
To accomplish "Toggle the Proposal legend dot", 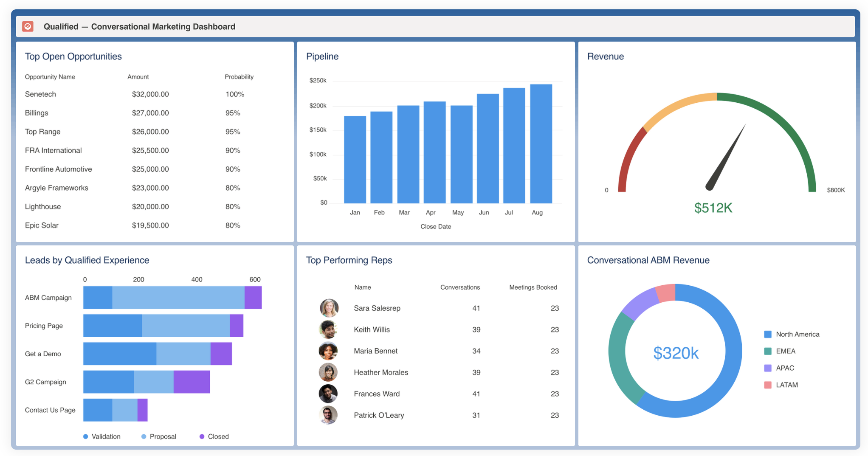I will pyautogui.click(x=144, y=436).
